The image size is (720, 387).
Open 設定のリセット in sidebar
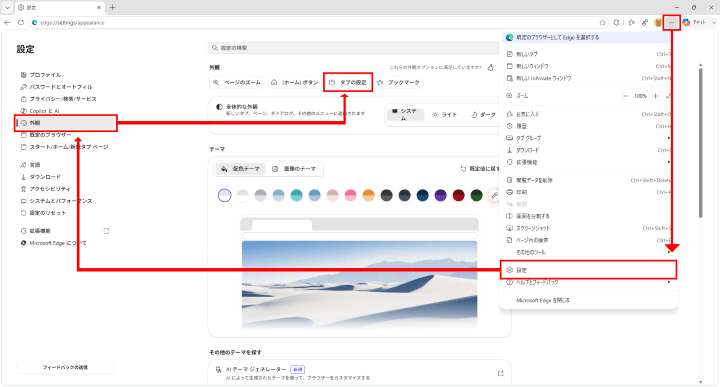(x=66, y=213)
